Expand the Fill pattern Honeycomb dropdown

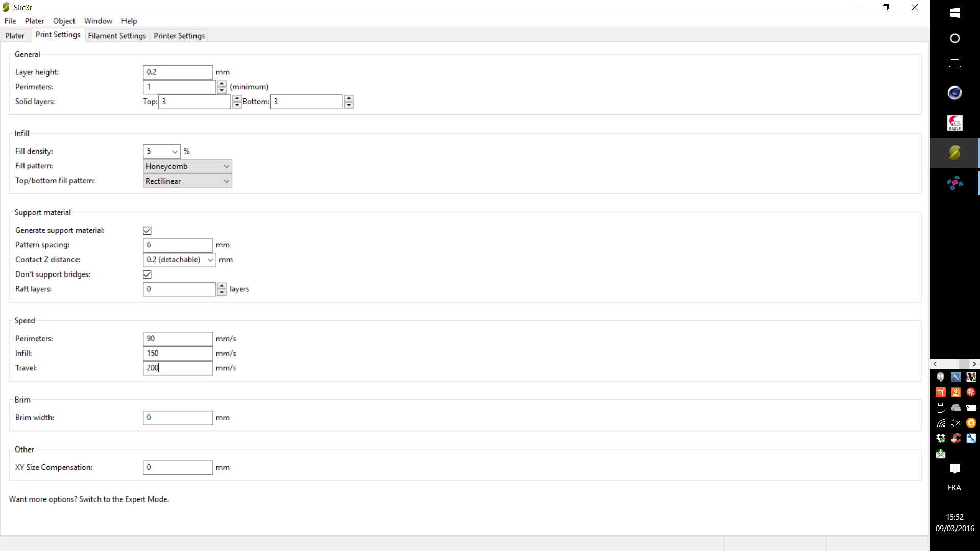pos(187,166)
